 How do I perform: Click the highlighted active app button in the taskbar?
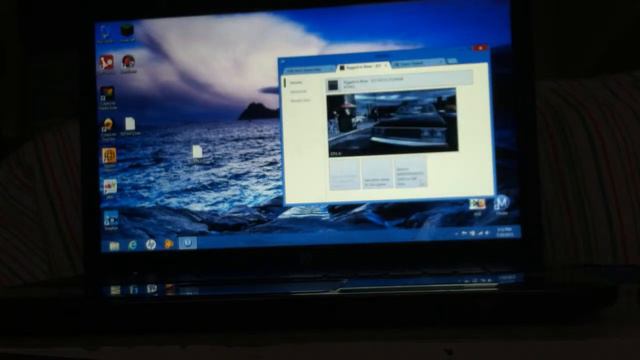[x=187, y=243]
